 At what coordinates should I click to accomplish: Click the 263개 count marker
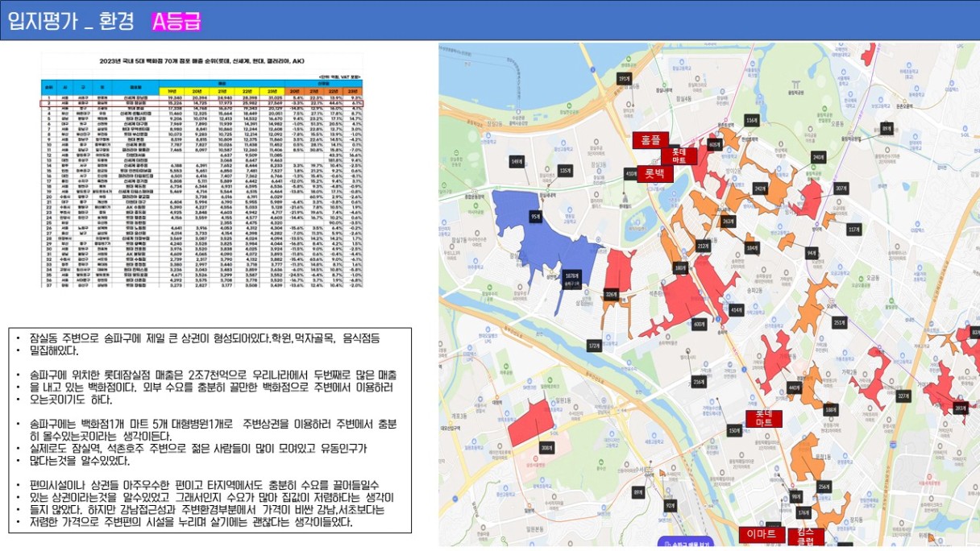click(x=728, y=220)
